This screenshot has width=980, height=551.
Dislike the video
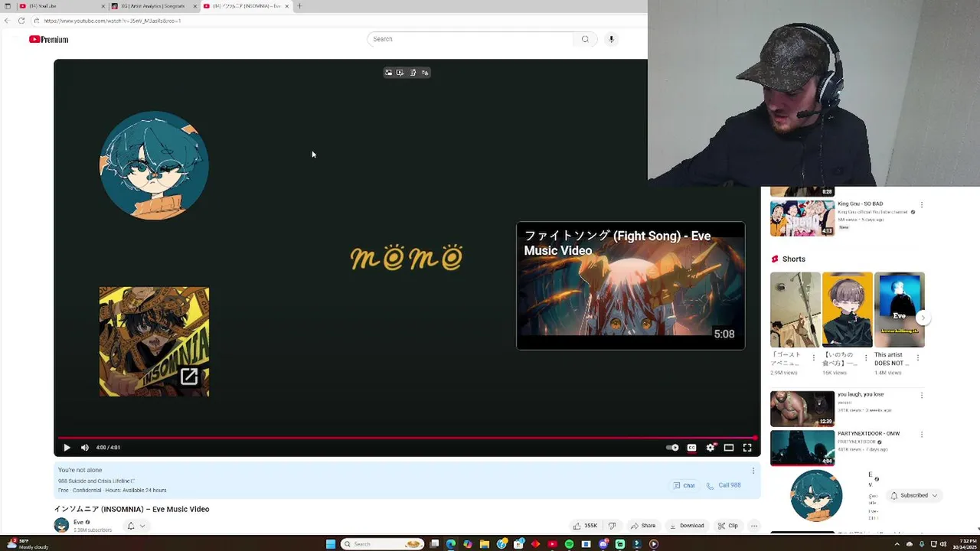[612, 526]
